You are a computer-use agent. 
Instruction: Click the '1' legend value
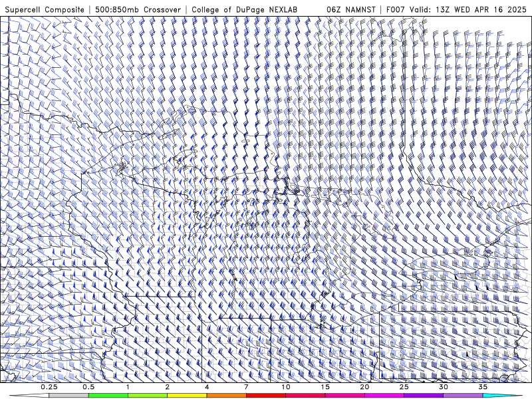(x=128, y=387)
